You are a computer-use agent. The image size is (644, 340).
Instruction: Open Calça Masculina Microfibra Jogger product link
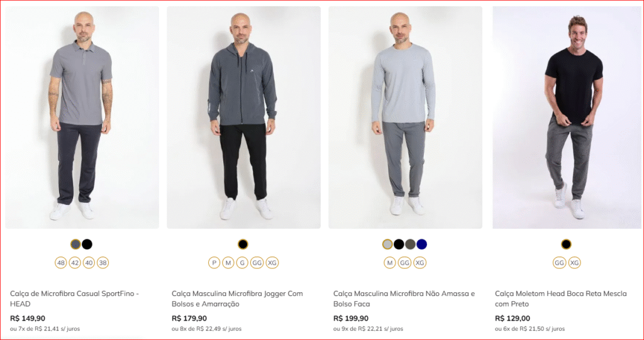(237, 299)
